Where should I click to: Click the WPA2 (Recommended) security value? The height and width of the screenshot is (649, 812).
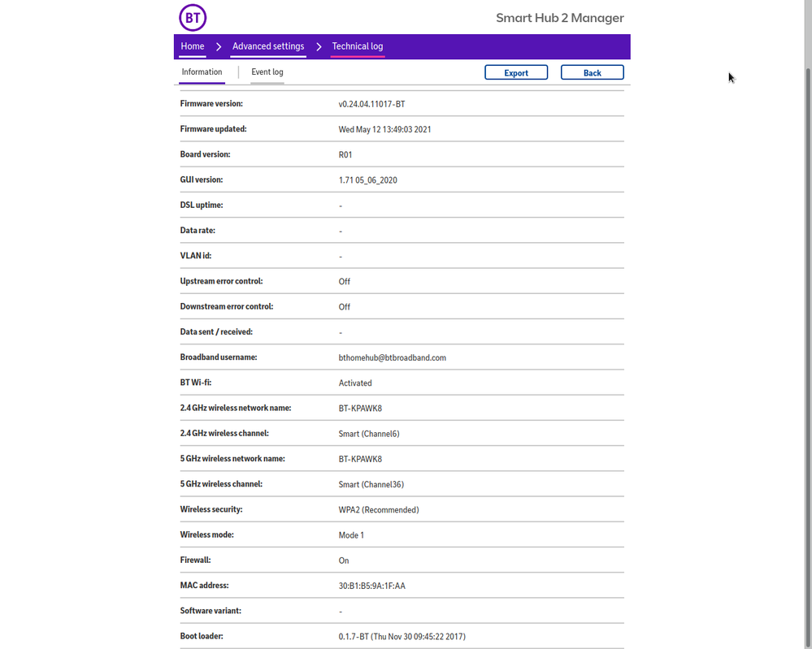click(x=378, y=510)
